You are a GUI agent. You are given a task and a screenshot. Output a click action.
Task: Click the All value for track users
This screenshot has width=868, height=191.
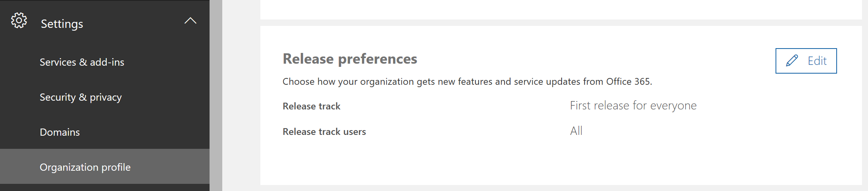click(x=576, y=131)
